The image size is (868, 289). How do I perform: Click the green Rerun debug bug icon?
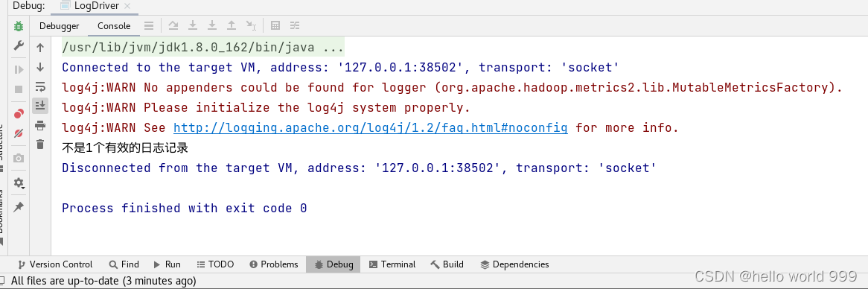coord(19,26)
